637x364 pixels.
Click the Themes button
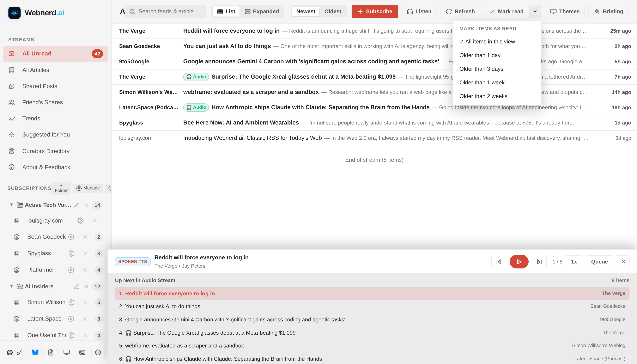pos(564,12)
